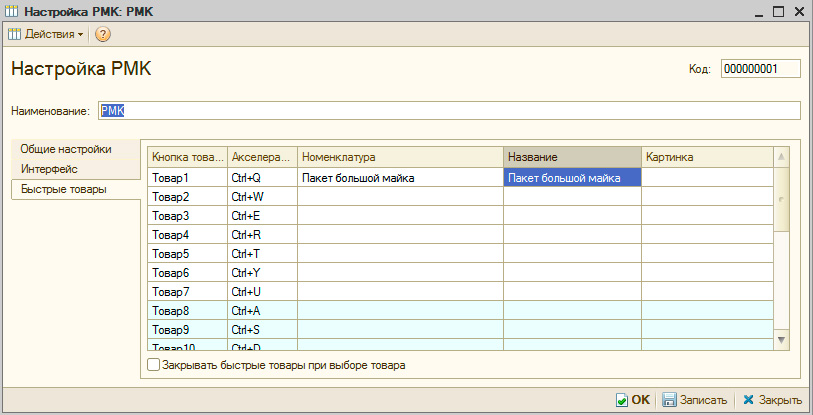Click the OK button label
The height and width of the screenshot is (415, 813).
click(x=641, y=399)
